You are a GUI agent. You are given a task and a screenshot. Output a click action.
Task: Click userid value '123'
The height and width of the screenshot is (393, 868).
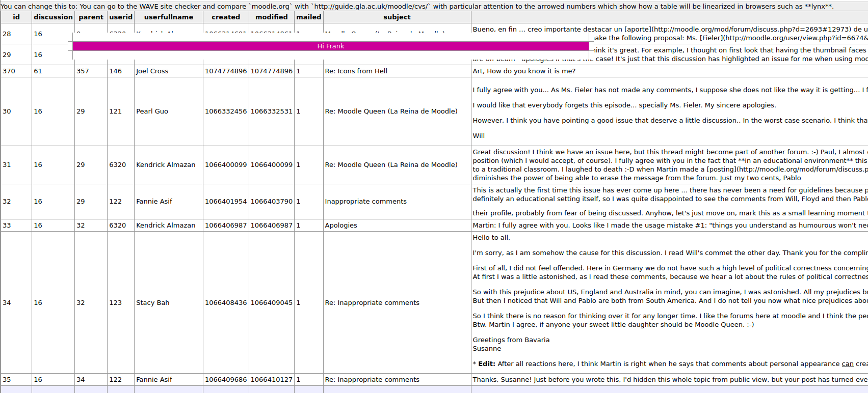[x=116, y=302]
